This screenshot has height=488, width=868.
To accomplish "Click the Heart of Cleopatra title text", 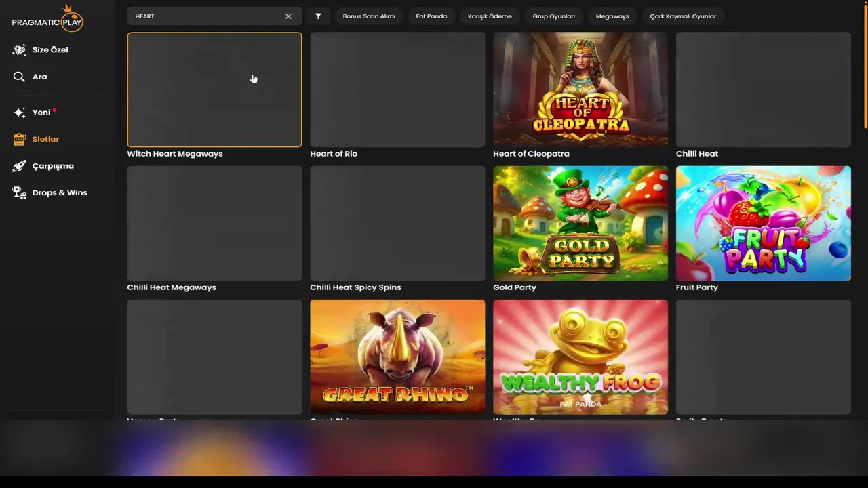I will 531,154.
